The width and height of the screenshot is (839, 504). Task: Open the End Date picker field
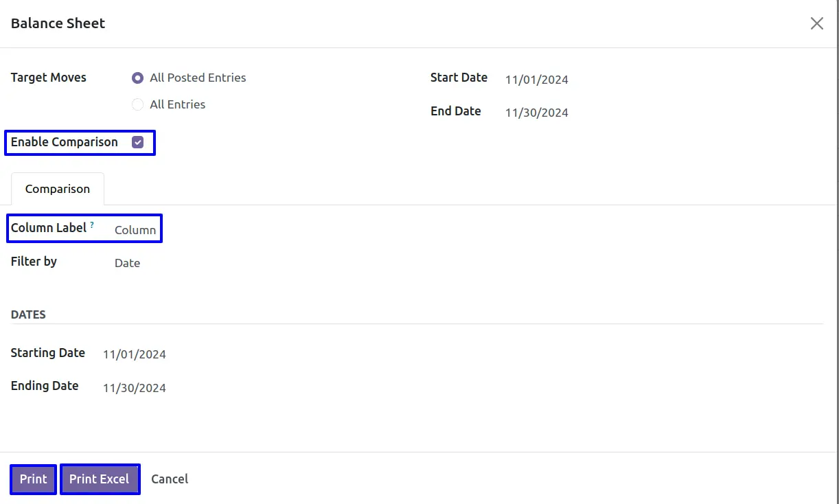click(x=537, y=113)
